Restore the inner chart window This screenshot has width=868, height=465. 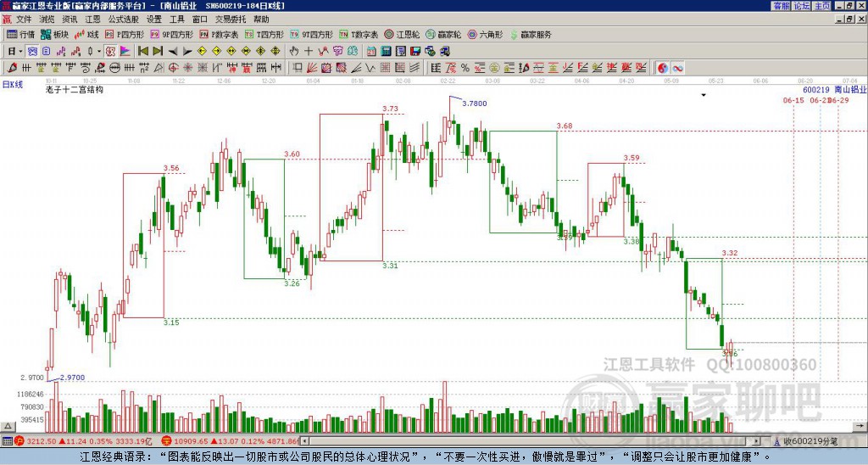point(849,20)
